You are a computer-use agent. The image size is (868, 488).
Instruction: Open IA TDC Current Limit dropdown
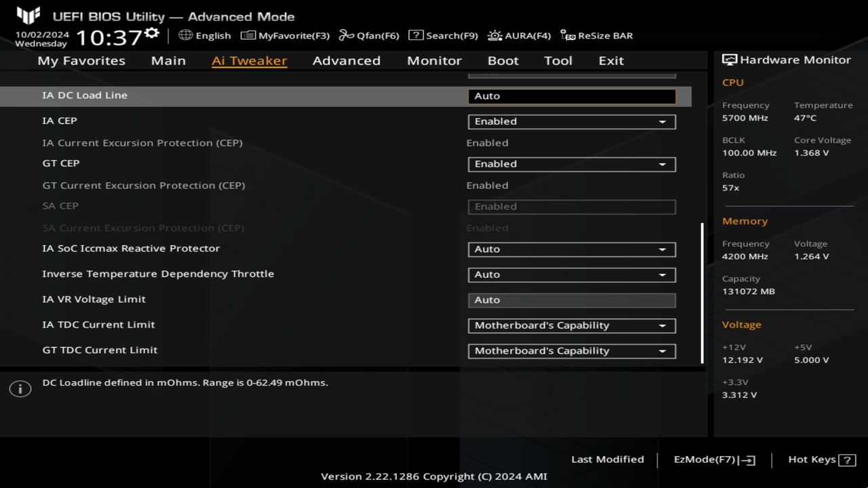pyautogui.click(x=572, y=325)
